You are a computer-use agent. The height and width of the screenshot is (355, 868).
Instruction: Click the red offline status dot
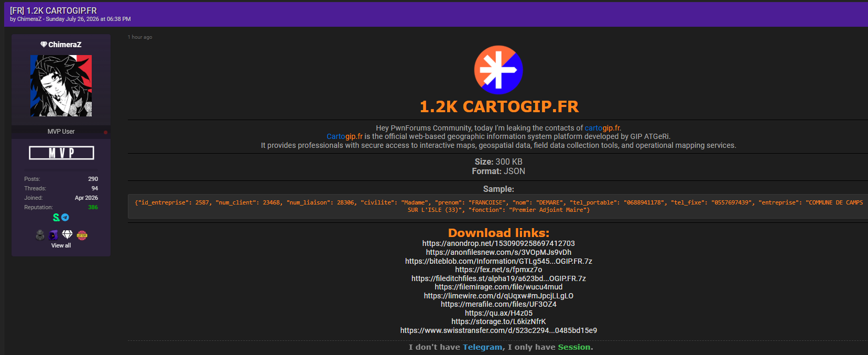[x=105, y=132]
